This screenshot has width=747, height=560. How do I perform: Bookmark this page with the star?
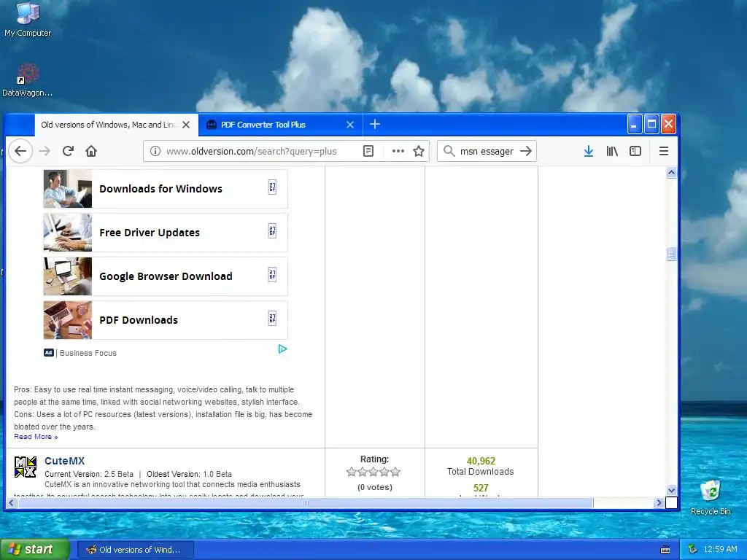(419, 151)
